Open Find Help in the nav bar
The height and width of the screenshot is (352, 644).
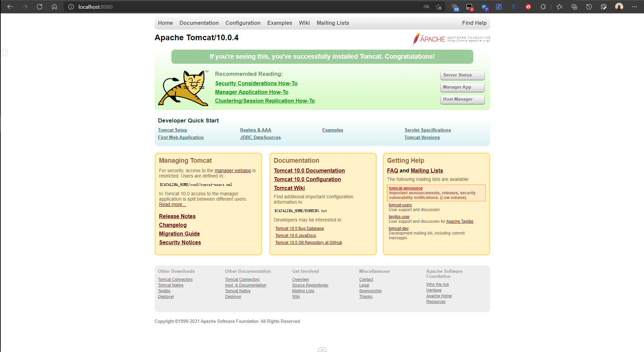tap(474, 23)
